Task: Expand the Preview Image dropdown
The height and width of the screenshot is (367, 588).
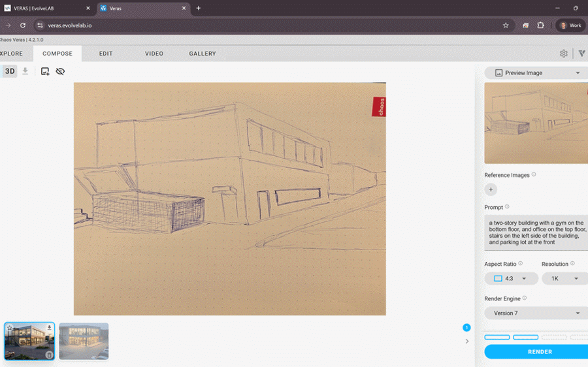Action: pyautogui.click(x=536, y=72)
